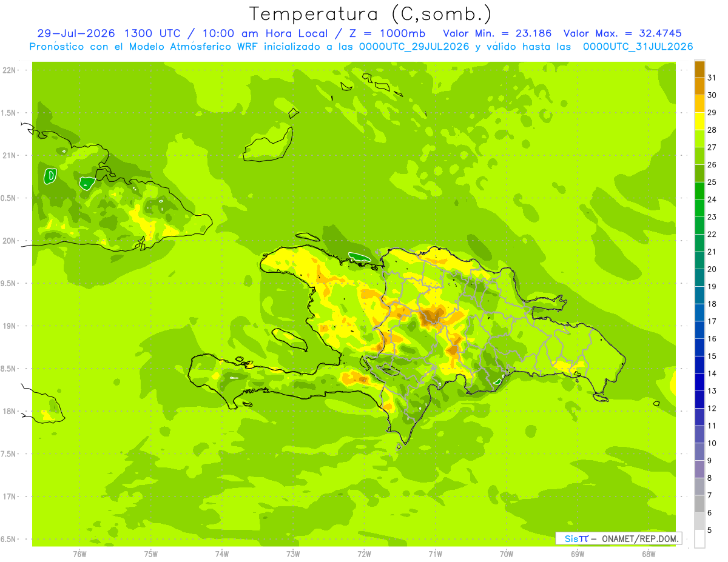Click the longitude axis label "74W"
Image resolution: width=728 pixels, height=562 pixels.
pos(222,554)
